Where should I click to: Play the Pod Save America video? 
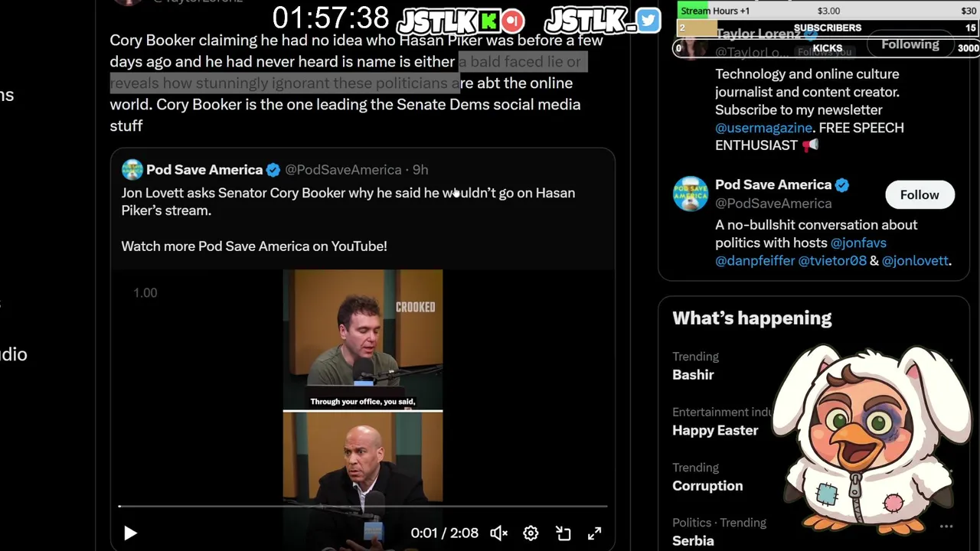[130, 533]
